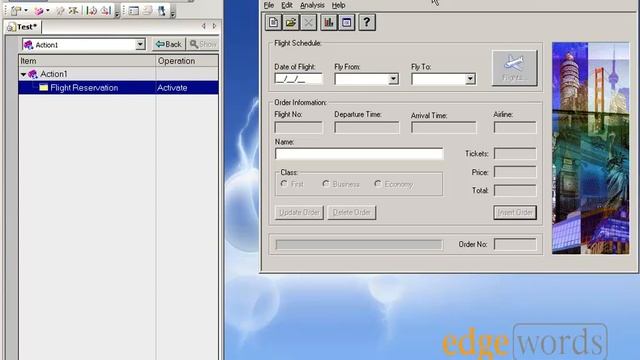
Task: Click the Delete Order button
Action: click(x=351, y=212)
